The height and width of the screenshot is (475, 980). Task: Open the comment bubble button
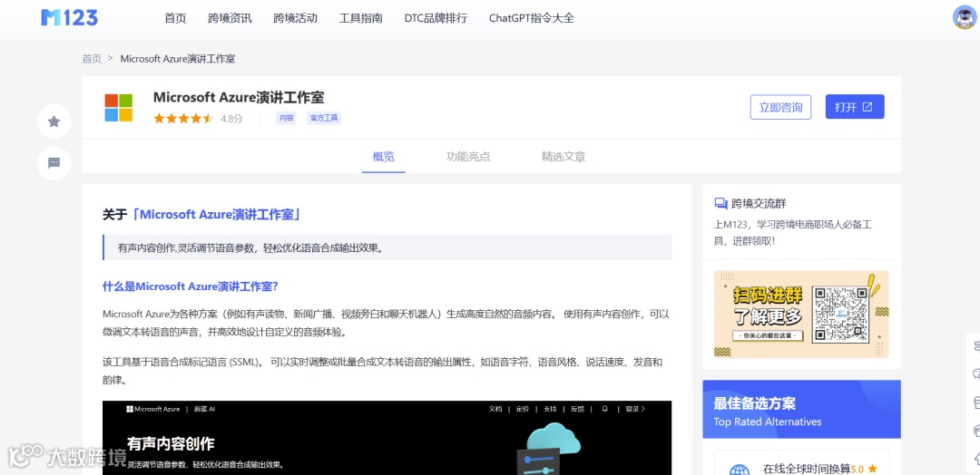54,163
